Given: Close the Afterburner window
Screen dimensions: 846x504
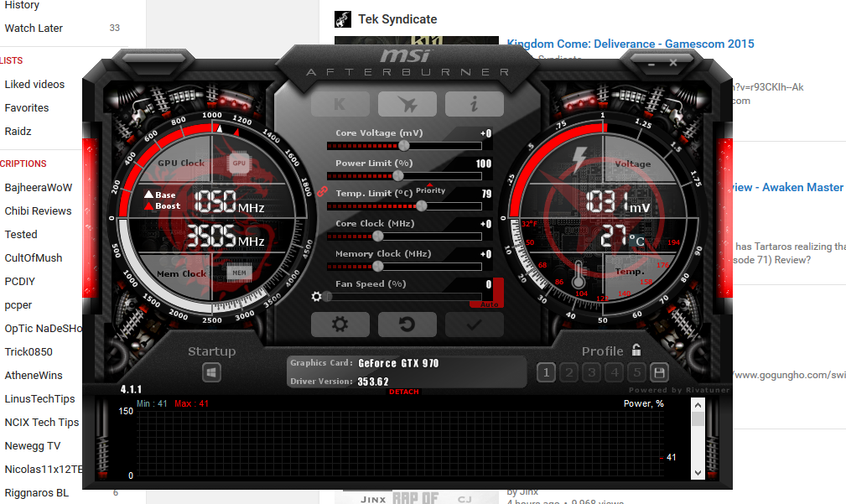Looking at the screenshot, I should pos(673,63).
